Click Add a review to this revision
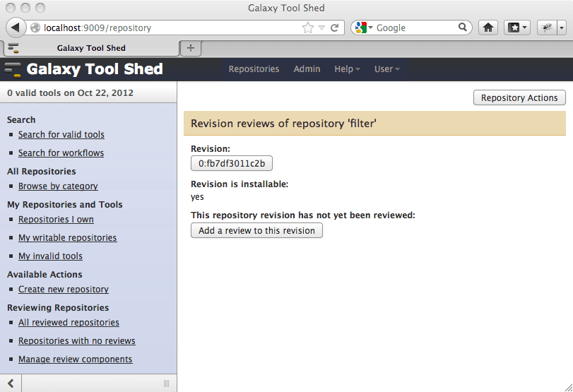 256,230
